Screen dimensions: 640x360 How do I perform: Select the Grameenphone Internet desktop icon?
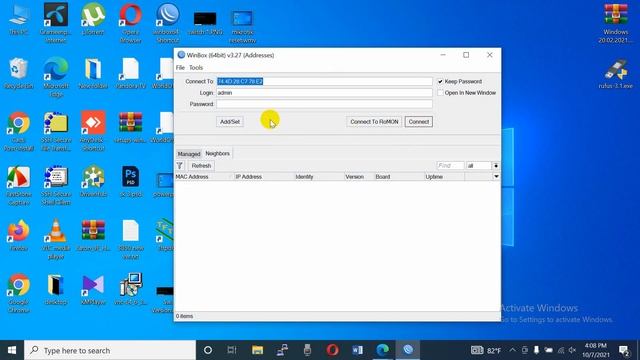[x=56, y=22]
